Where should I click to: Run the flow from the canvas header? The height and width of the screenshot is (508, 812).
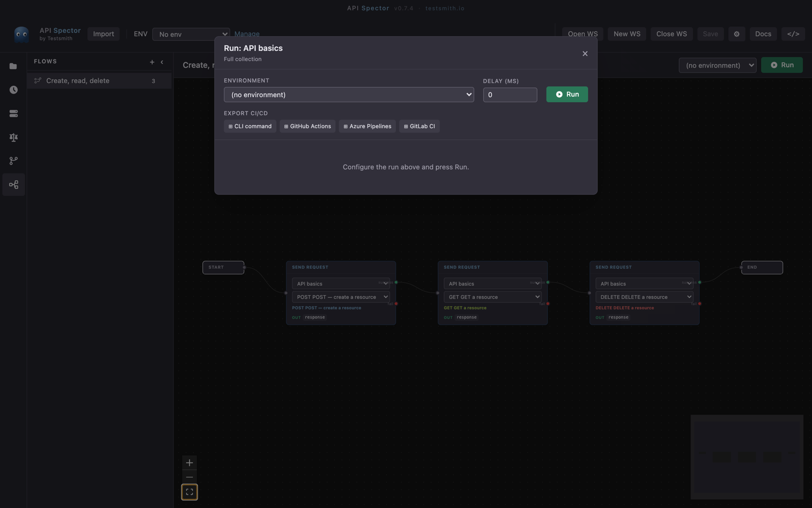click(x=782, y=65)
